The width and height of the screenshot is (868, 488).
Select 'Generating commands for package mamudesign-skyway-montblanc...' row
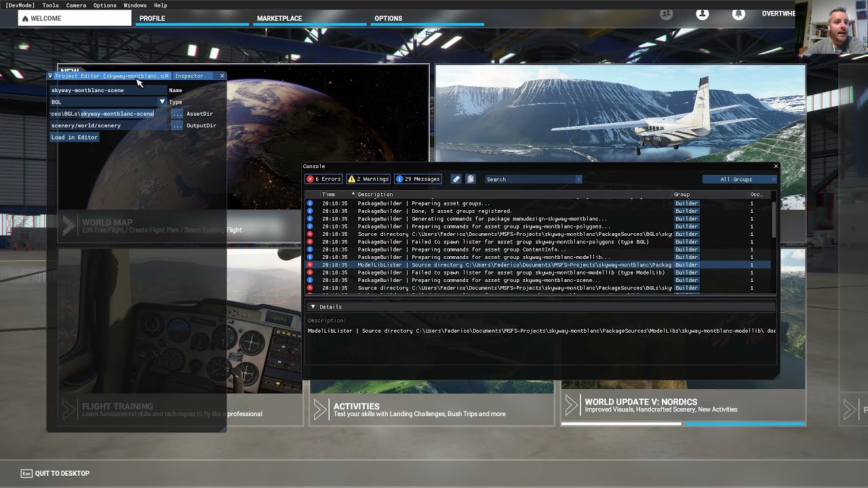538,219
